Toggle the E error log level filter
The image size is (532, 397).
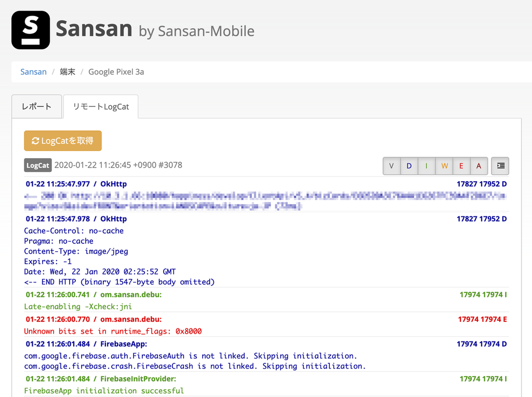coord(461,166)
